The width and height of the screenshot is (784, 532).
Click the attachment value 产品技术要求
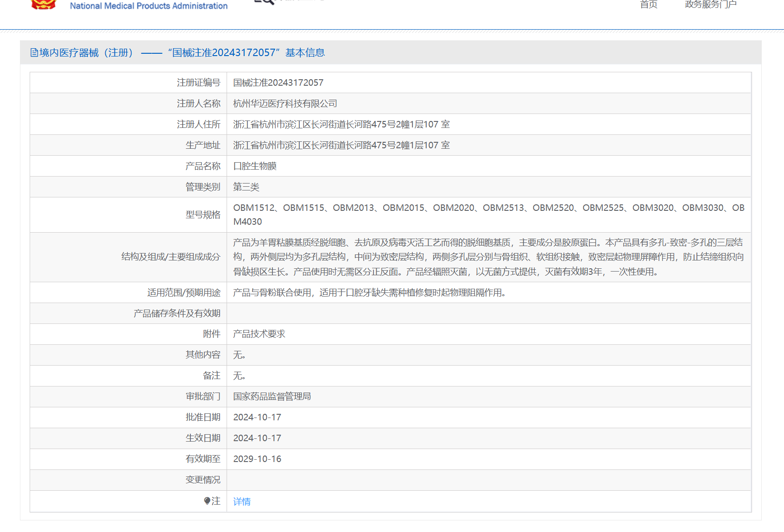pos(259,334)
